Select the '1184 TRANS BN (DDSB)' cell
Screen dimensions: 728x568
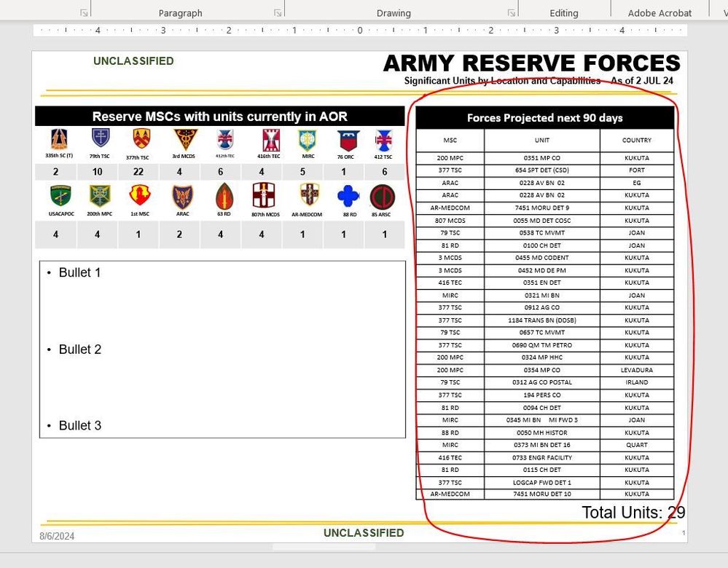[542, 320]
